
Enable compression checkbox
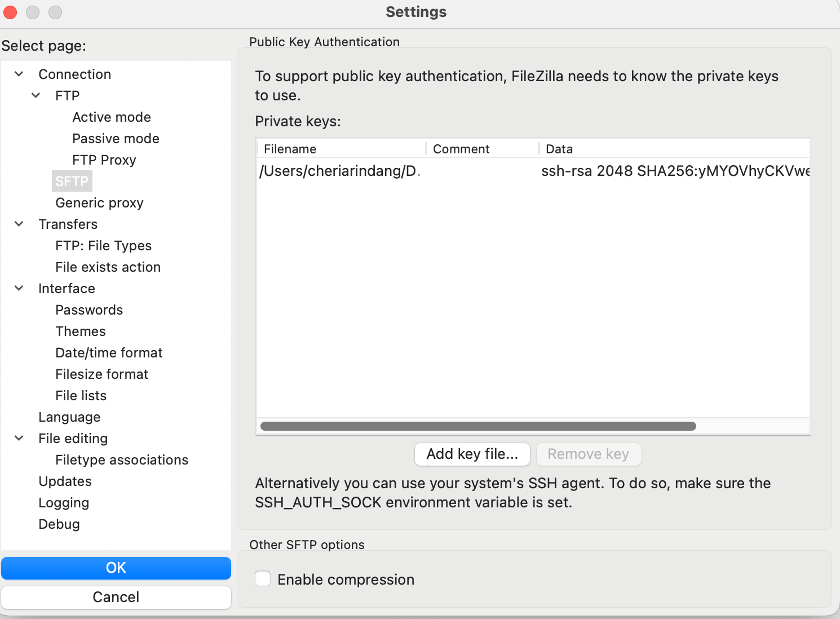pos(263,579)
